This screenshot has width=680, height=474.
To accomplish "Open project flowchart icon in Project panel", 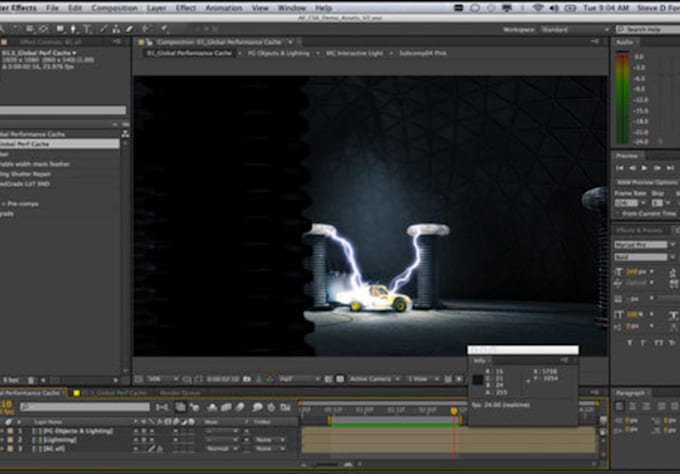I will (125, 134).
